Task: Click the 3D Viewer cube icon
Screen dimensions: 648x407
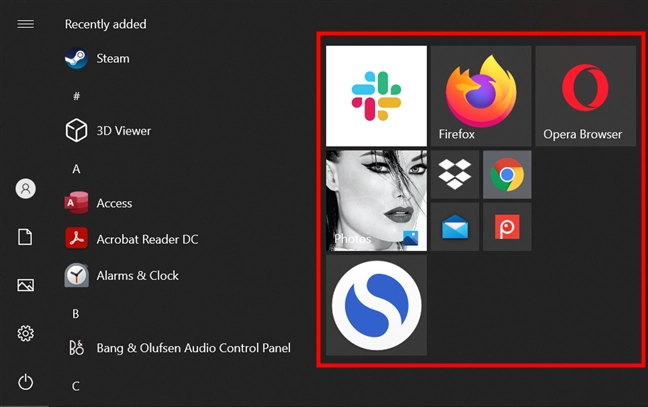Action: pyautogui.click(x=76, y=131)
